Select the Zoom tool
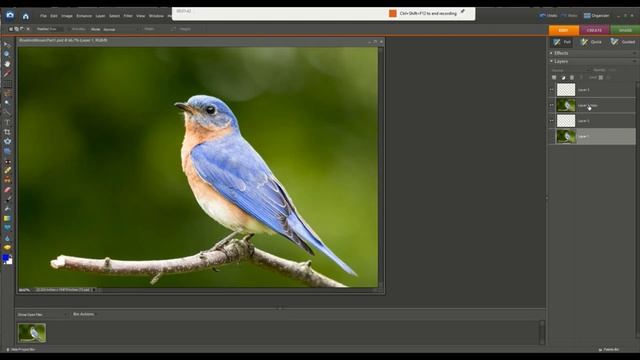Image resolution: width=640 pixels, height=360 pixels. (x=7, y=54)
